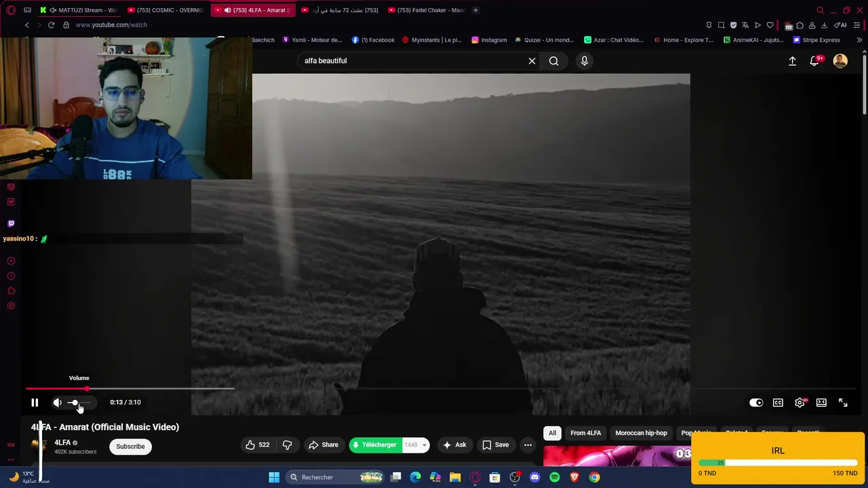Open the Stripe Express bookmark
Screen dimensions: 868x488
pyautogui.click(x=816, y=40)
